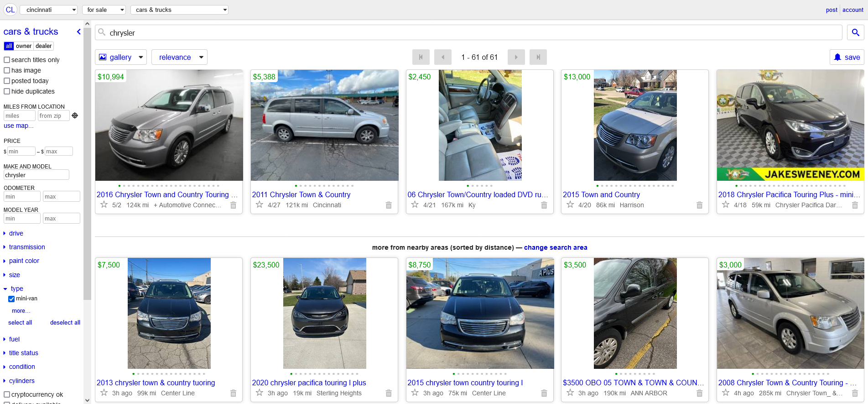Hide the 2015 Town and Country Harrison listing

click(699, 205)
